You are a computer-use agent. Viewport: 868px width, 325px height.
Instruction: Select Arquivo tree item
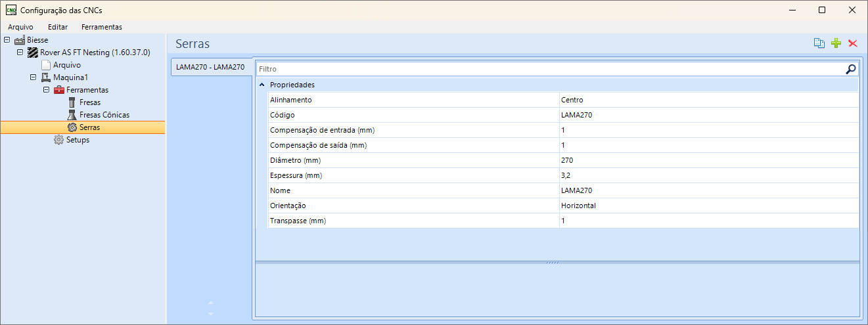[x=67, y=65]
